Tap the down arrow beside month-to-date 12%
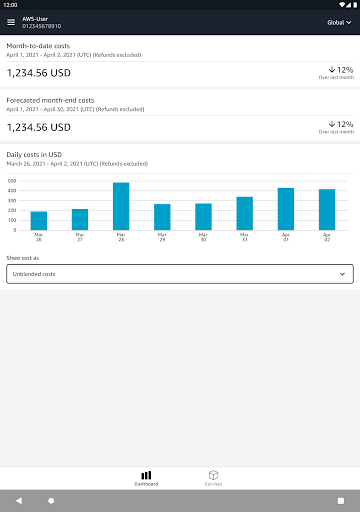The image size is (360, 512). click(x=332, y=69)
